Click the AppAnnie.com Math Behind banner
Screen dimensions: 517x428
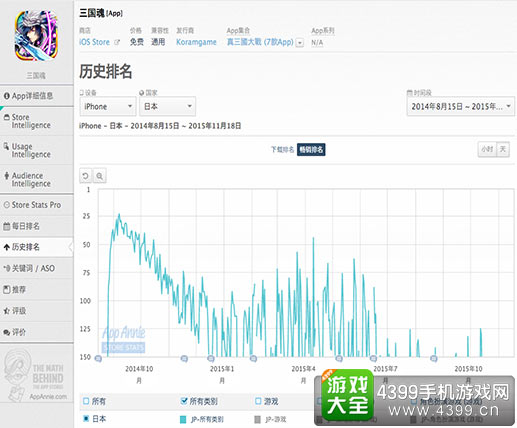[36, 375]
